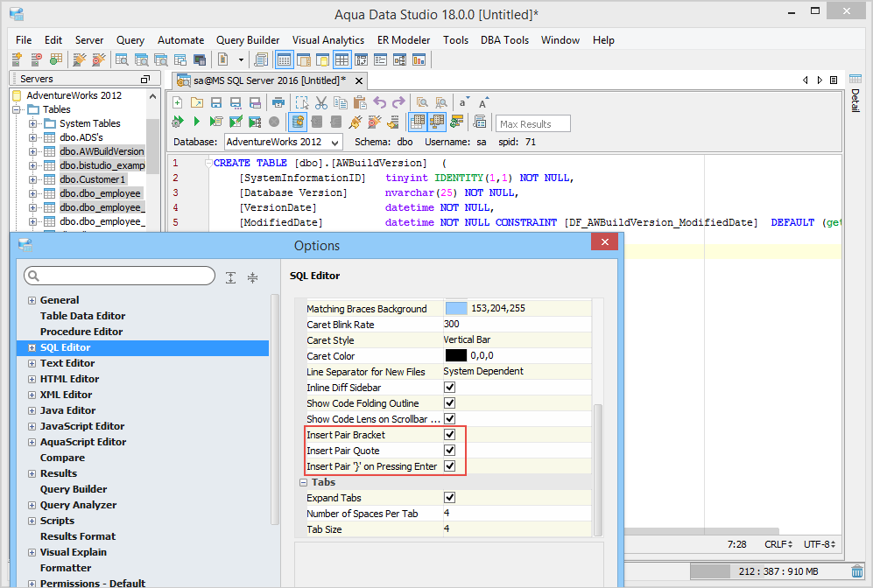Click the Copy icon in editor toolbar
873x588 pixels.
340,102
